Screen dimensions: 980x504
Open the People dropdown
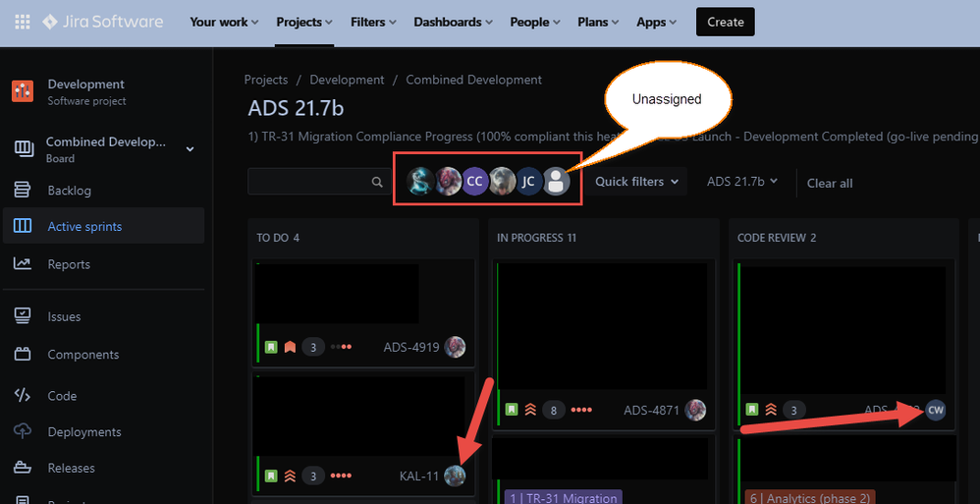(x=535, y=22)
